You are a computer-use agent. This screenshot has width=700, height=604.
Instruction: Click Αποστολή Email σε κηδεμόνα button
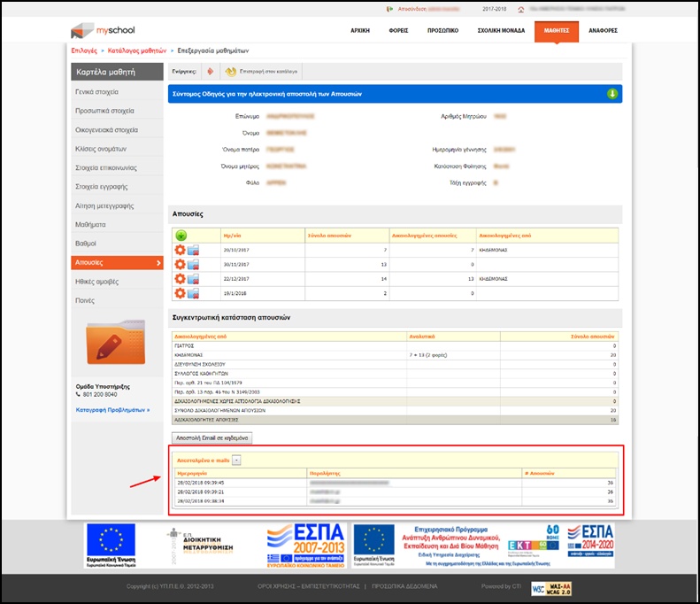pos(212,438)
